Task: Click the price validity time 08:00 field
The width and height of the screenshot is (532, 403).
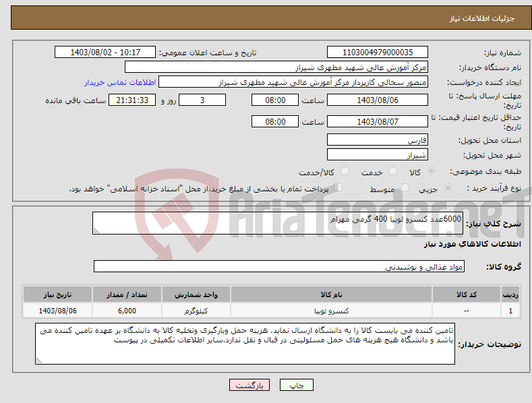Action: (x=275, y=121)
